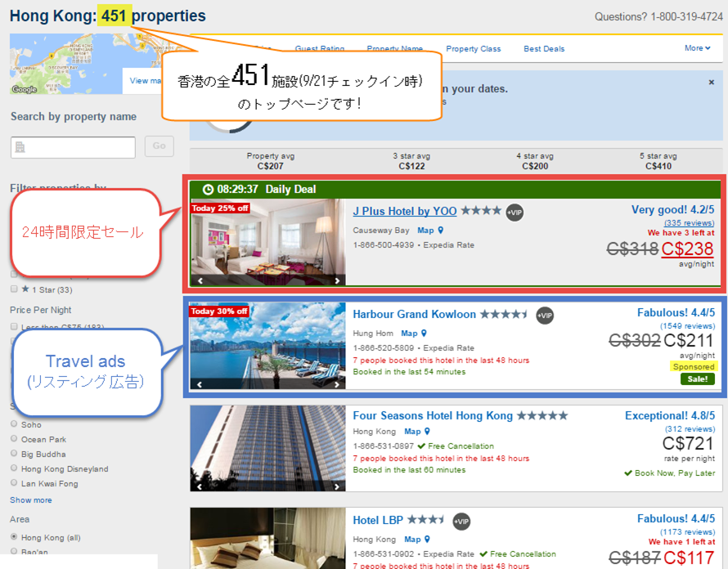Image resolution: width=728 pixels, height=569 pixels.
Task: Open the 1549 reviews link
Action: pos(688,326)
